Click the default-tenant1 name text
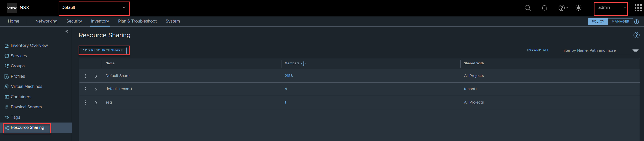The width and height of the screenshot is (644, 141). 119,89
